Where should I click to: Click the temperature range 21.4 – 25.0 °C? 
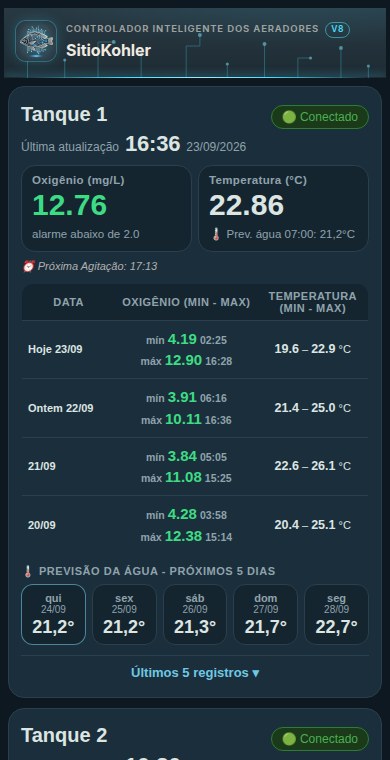312,408
